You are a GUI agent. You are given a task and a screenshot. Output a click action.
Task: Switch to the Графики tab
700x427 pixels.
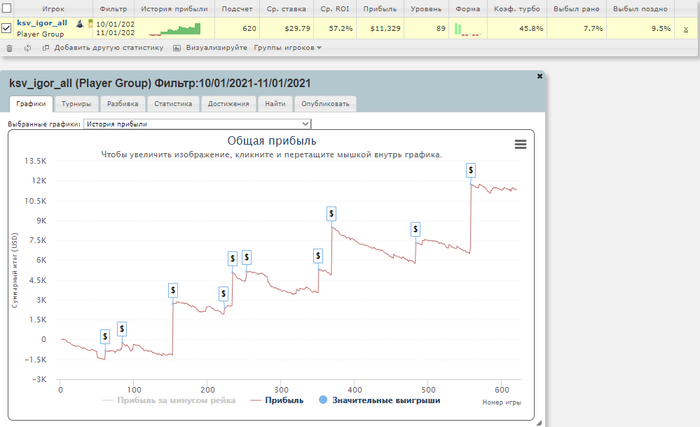coord(31,104)
